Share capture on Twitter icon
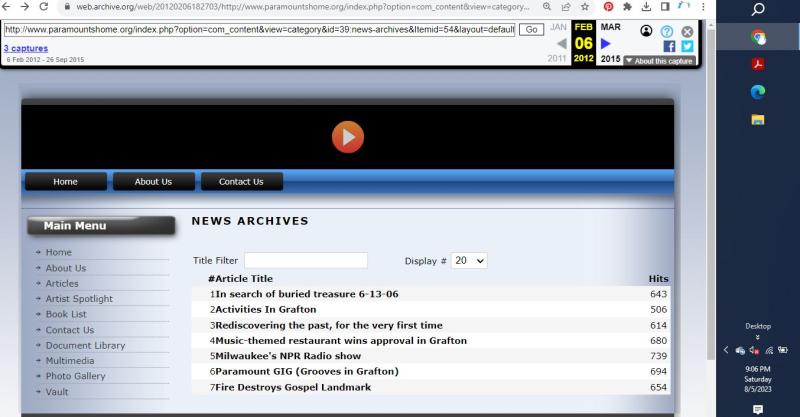 pyautogui.click(x=687, y=46)
